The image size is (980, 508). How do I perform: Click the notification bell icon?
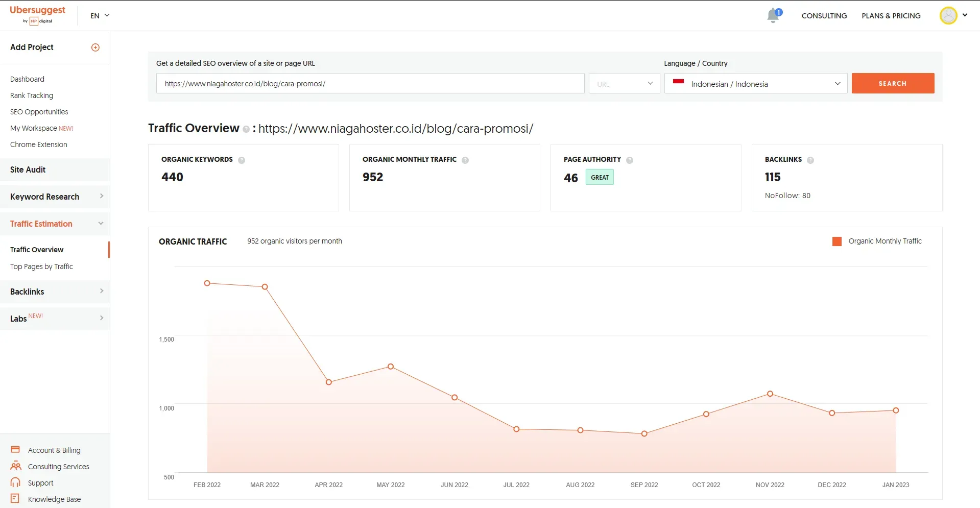773,16
